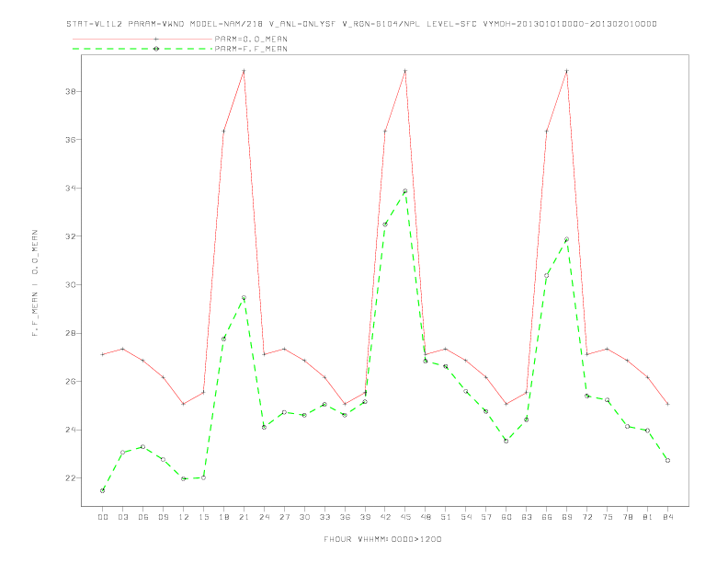Click the FHOUR VHHMM:0000>1200 axis title
728x563 pixels.
click(x=382, y=539)
